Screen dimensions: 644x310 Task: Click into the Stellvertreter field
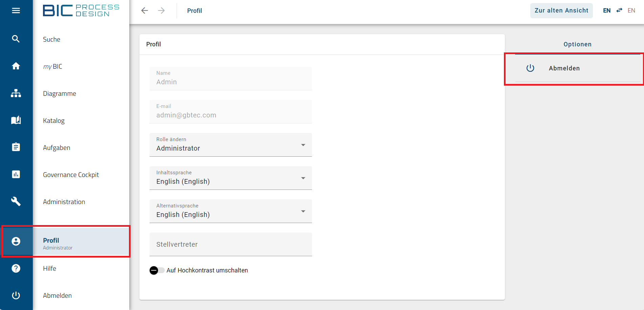[230, 244]
